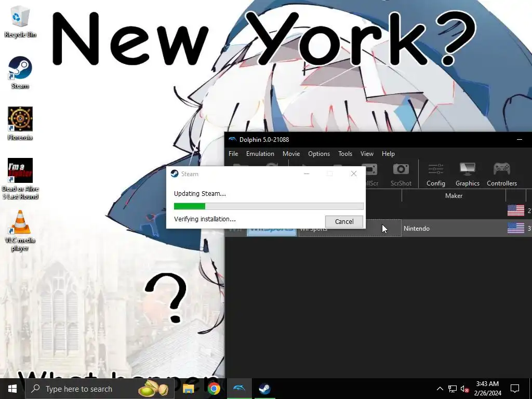Image resolution: width=532 pixels, height=399 pixels.
Task: Click the muted volume tray icon
Action: point(465,389)
